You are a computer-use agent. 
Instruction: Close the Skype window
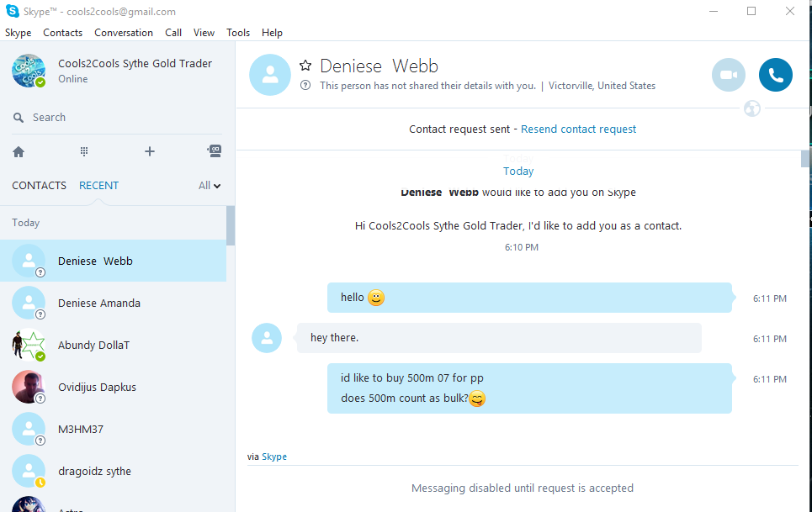790,11
